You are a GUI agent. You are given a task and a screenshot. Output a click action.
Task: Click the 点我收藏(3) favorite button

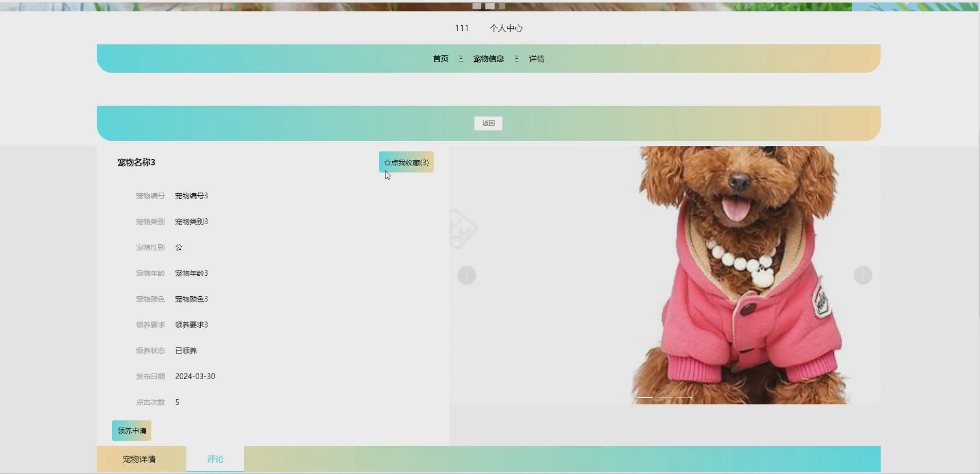[x=406, y=162]
